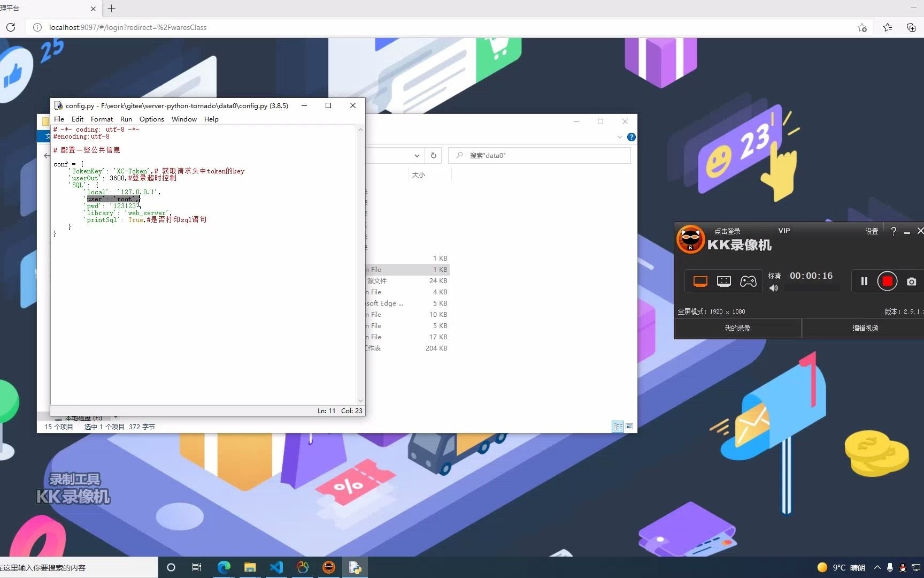Screen dimensions: 924x578
Task: Select the 24 KB 源文件 row
Action: [407, 281]
